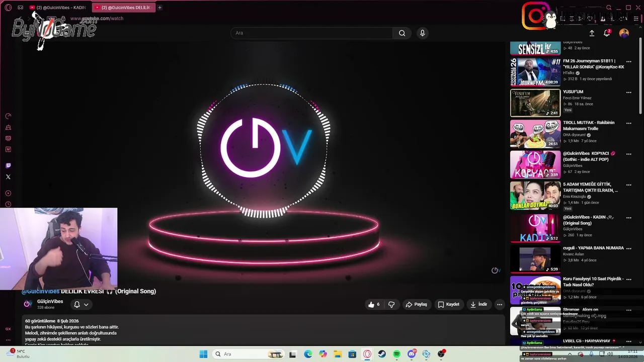This screenshot has height=362, width=644.
Task: Open YouTube notifications bell with badge
Action: 607,33
